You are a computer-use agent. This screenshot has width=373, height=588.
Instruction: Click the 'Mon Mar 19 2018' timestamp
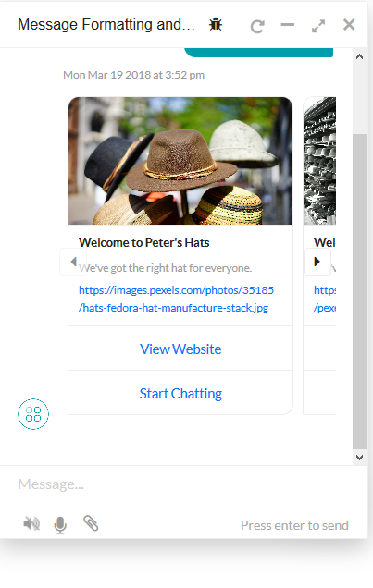click(x=133, y=75)
